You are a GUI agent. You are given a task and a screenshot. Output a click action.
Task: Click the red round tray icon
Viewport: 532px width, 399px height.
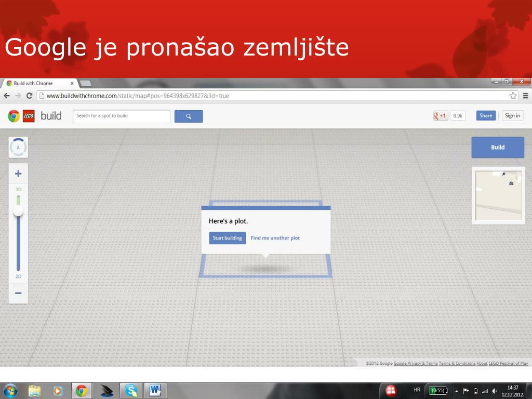point(391,390)
